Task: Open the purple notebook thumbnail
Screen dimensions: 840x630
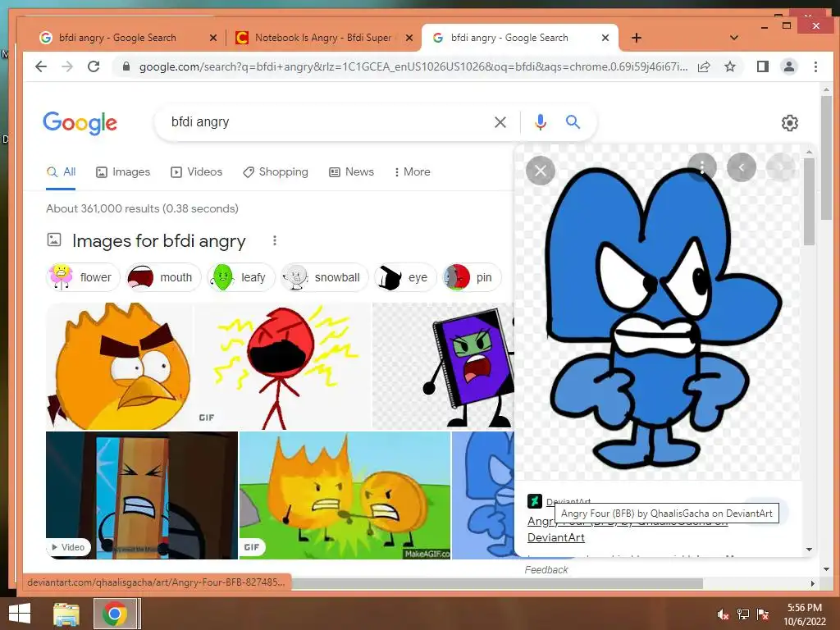Action: [x=443, y=367]
